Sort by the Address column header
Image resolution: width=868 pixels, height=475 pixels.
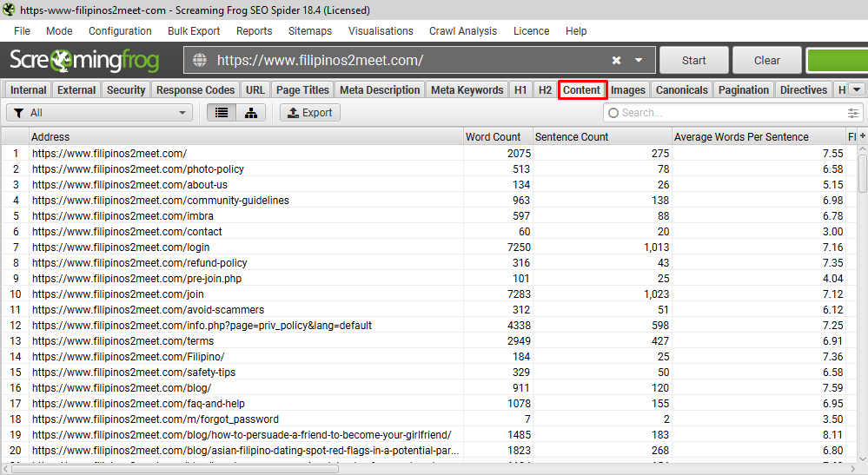[246, 136]
